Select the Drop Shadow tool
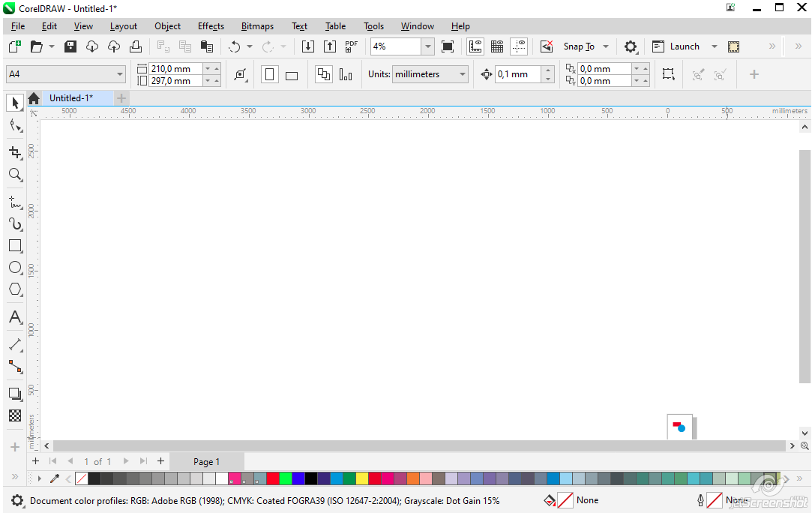This screenshot has height=513, width=812. click(15, 394)
